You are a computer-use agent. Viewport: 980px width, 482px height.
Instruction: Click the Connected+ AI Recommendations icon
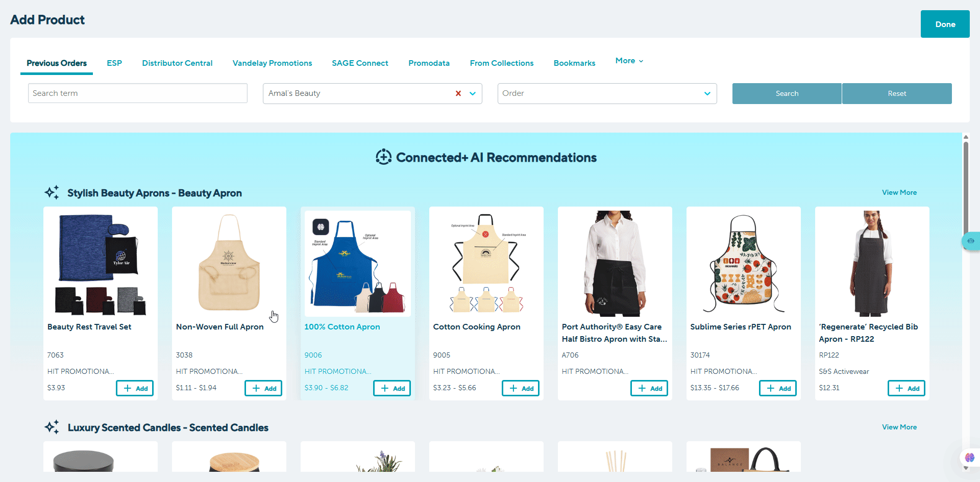click(x=384, y=157)
